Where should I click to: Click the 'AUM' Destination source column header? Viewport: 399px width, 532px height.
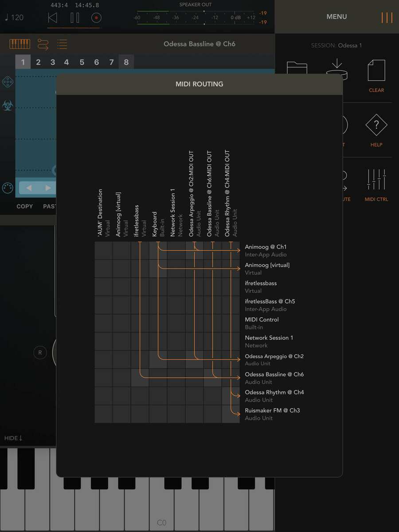pos(103,213)
